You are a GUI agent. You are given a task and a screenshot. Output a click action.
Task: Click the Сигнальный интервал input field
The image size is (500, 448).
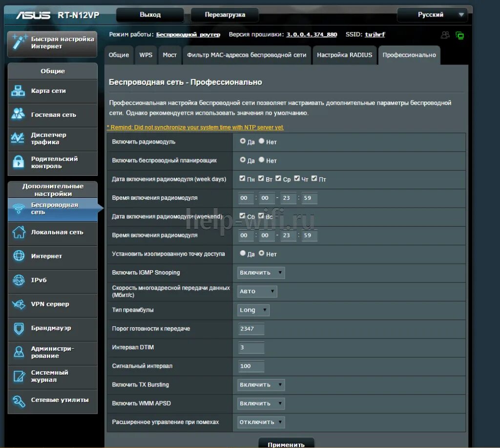tap(251, 366)
